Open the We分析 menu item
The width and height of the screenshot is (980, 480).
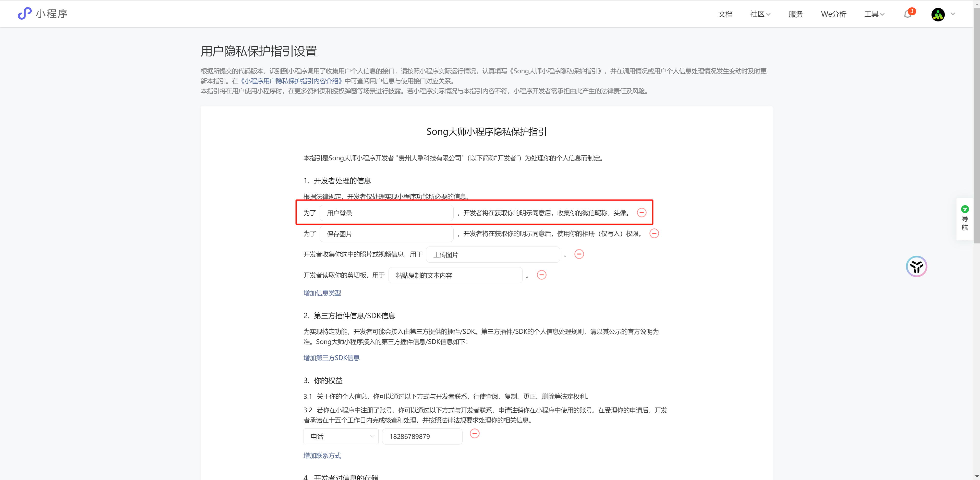point(833,14)
